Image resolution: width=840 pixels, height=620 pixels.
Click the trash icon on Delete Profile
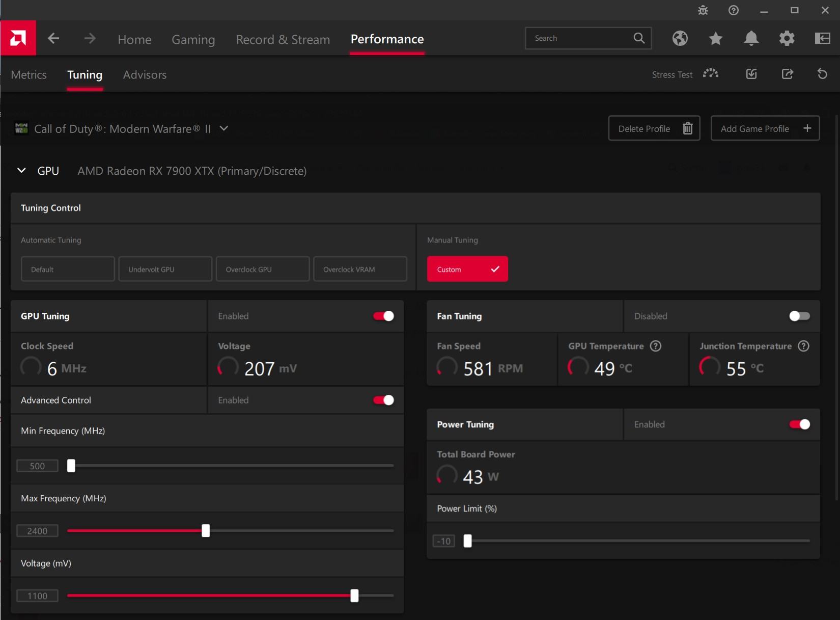pos(687,128)
